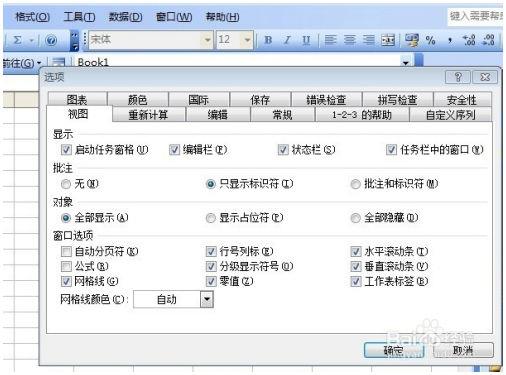Align text right

coord(369,40)
